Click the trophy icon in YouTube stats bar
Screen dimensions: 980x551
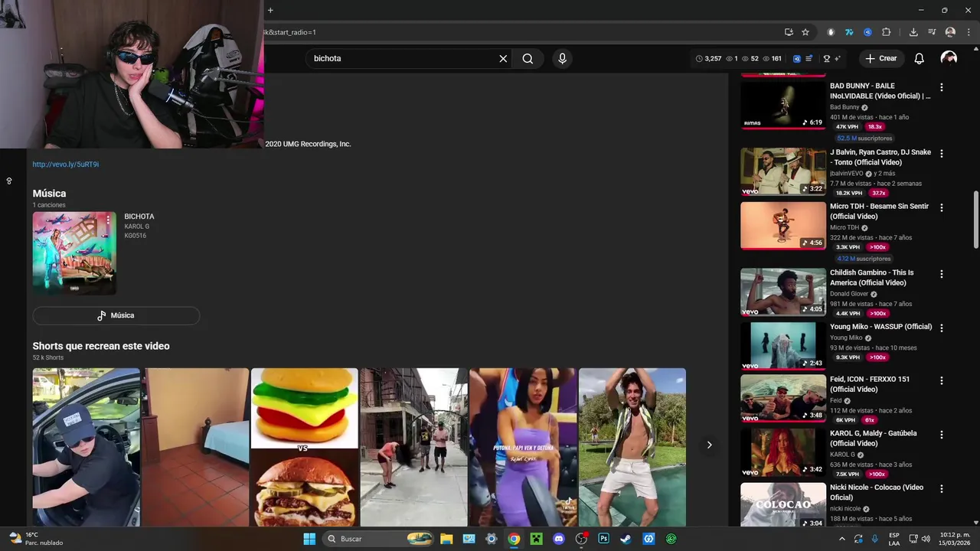pyautogui.click(x=827, y=58)
